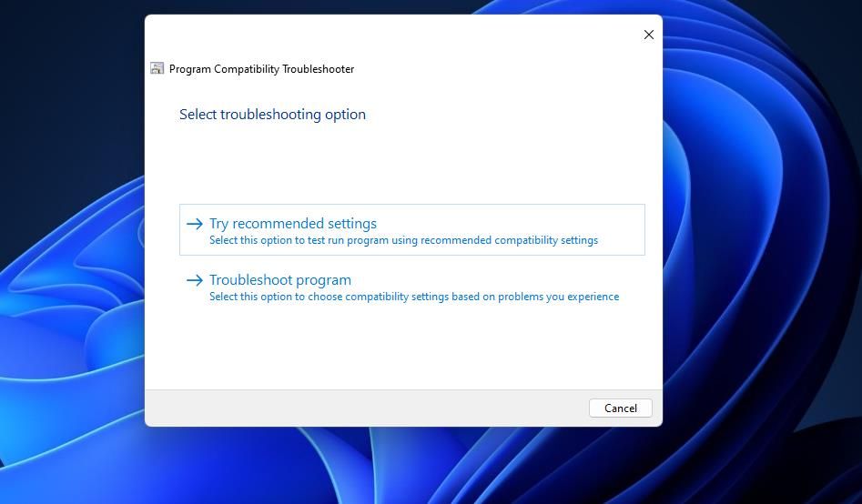This screenshot has width=862, height=504.
Task: Choose Troubleshoot program option
Action: pos(411,287)
